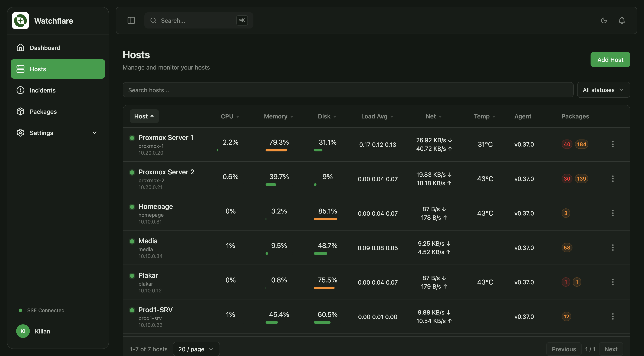Viewport: 644px width, 356px height.
Task: Switch theme with the moon icon
Action: (604, 20)
